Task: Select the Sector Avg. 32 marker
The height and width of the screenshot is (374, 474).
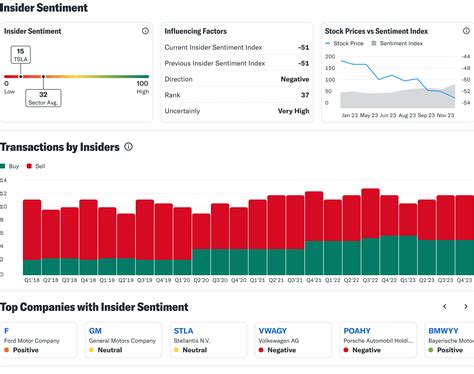Action: coord(43,98)
